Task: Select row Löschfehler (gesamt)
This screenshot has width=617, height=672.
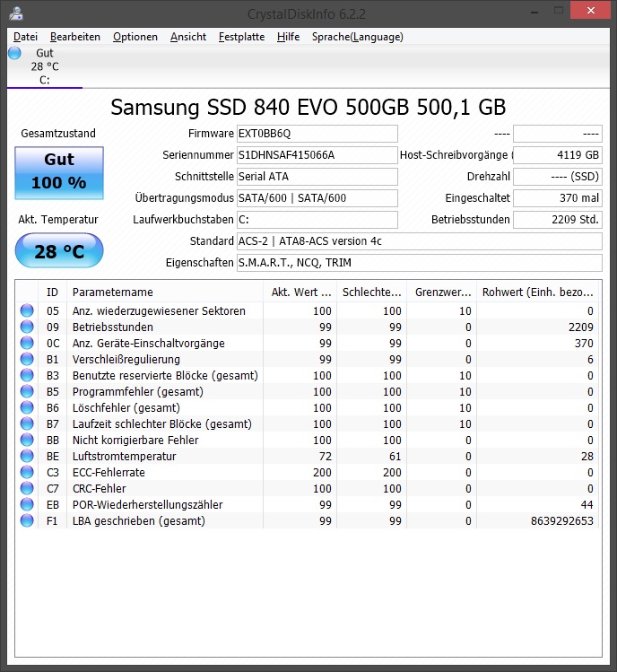Action: [308, 407]
